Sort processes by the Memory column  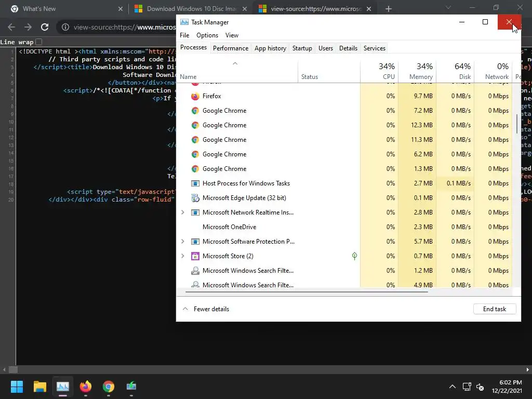[417, 71]
